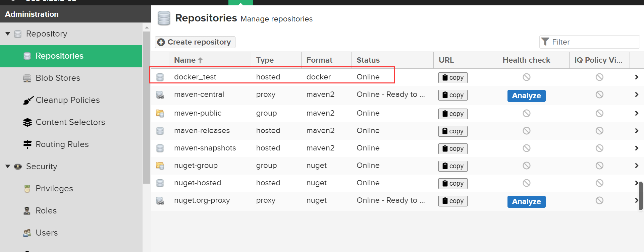The height and width of the screenshot is (252, 644).
Task: Click maven-central IQ policy disabled icon
Action: [599, 94]
